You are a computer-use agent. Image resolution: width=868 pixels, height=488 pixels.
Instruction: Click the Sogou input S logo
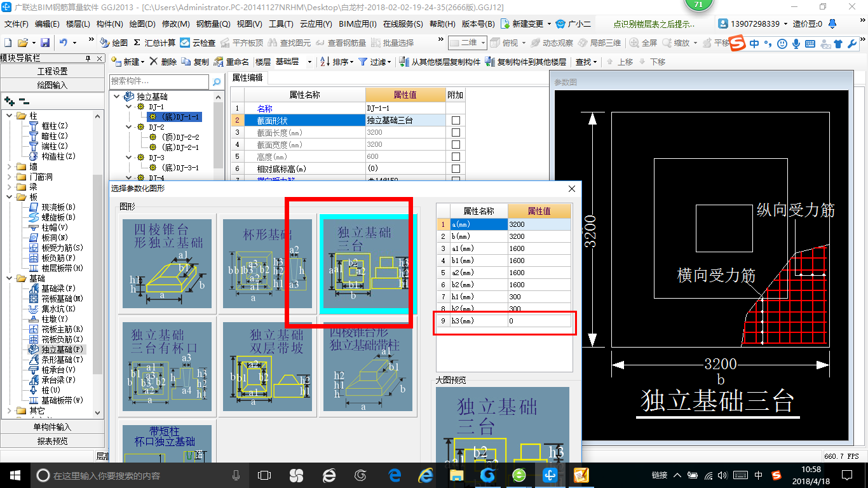(x=738, y=43)
